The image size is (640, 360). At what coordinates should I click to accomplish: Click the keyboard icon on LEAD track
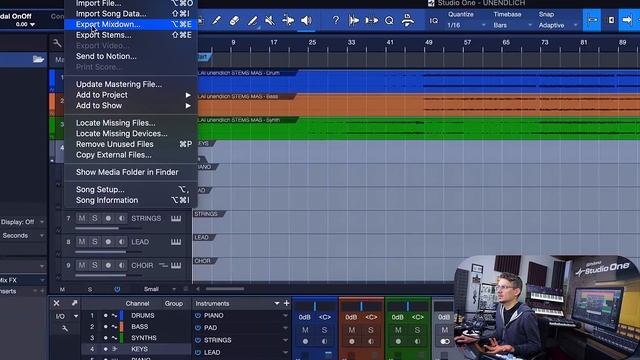(x=176, y=242)
